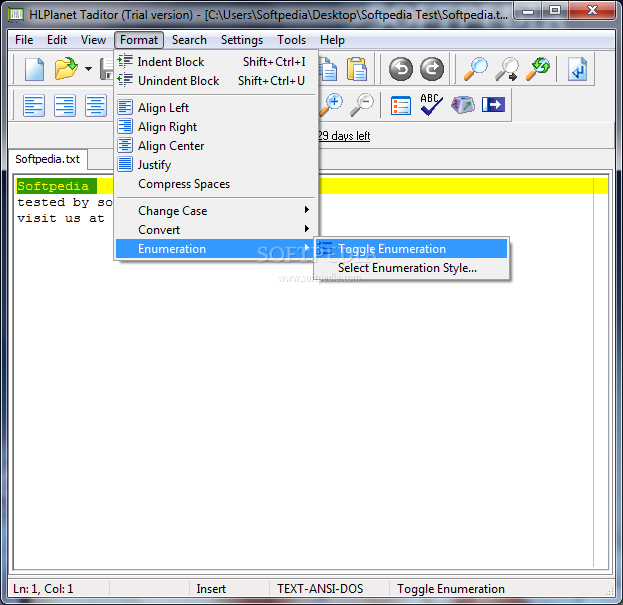Screen dimensions: 623x605
Task: Open the Search menu
Action: tap(189, 40)
